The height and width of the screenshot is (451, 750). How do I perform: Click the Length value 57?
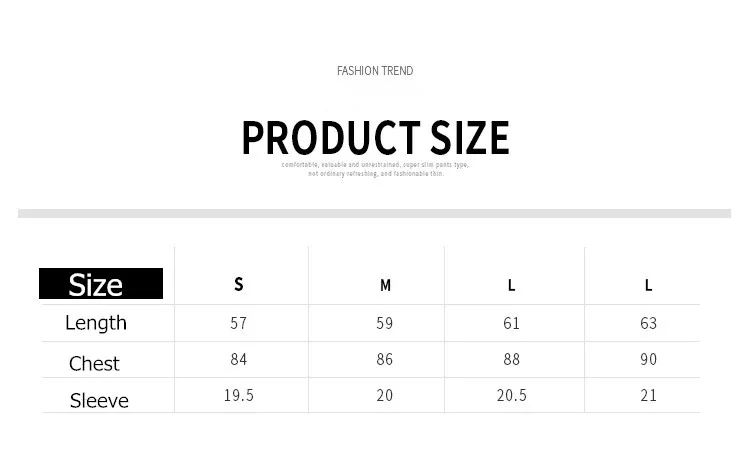pyautogui.click(x=239, y=323)
